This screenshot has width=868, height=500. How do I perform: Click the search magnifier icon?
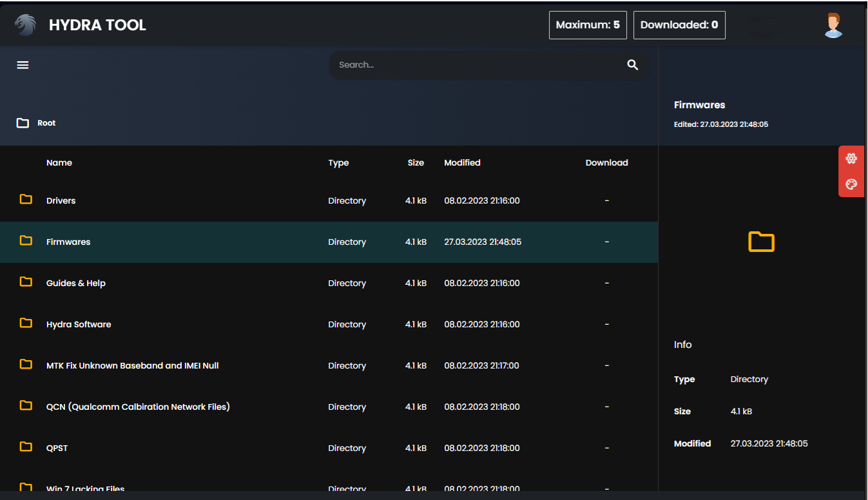(x=633, y=65)
